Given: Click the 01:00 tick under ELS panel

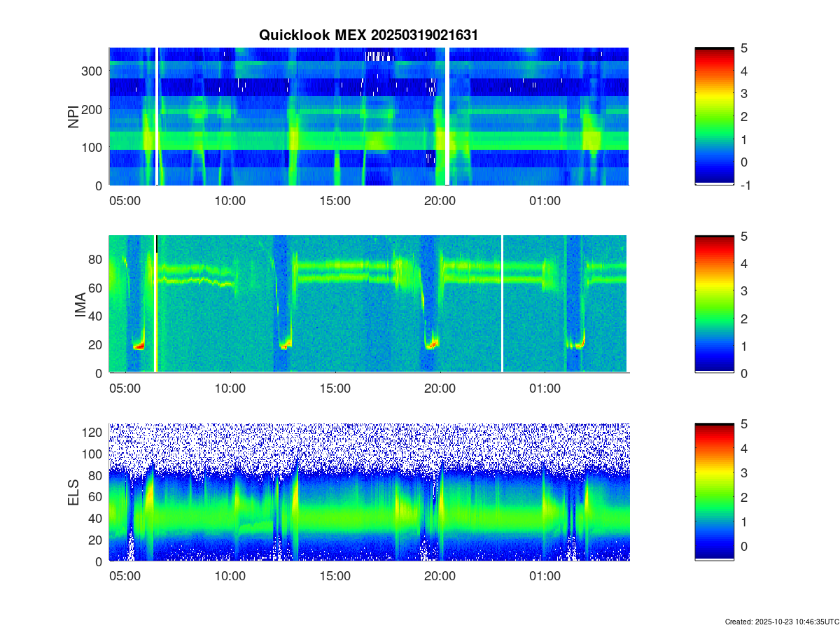Looking at the screenshot, I should 545,576.
